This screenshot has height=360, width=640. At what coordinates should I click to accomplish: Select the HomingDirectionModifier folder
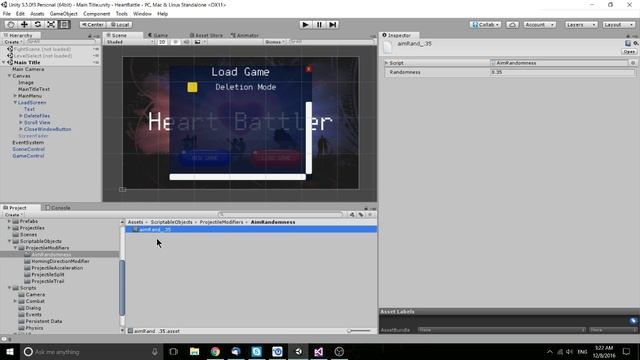[60, 261]
